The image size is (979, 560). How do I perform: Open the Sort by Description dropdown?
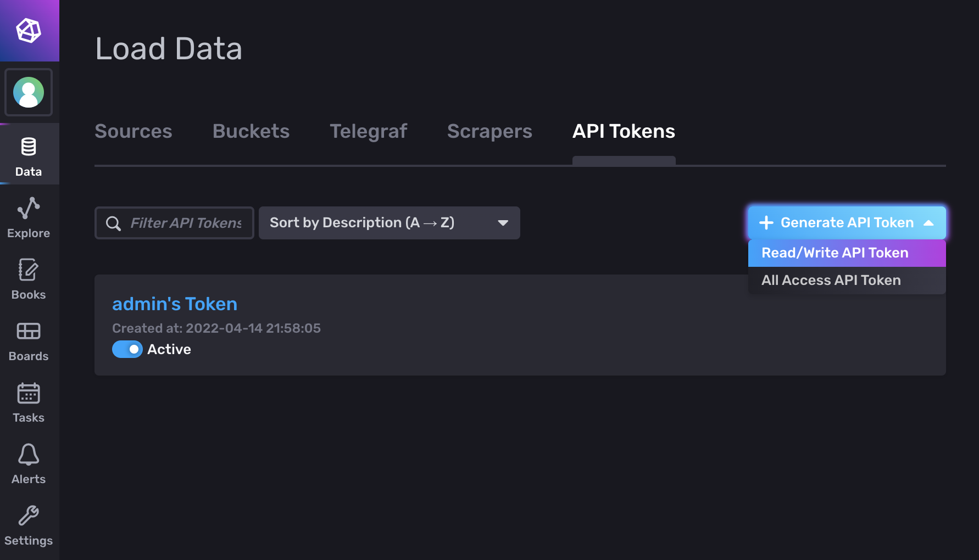(x=390, y=223)
